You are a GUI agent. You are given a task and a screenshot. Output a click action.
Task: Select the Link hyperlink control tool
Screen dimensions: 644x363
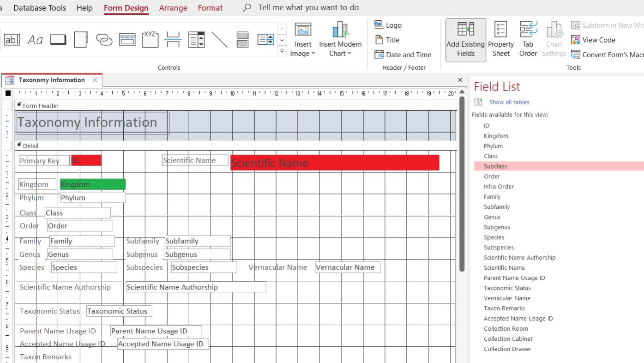point(104,40)
